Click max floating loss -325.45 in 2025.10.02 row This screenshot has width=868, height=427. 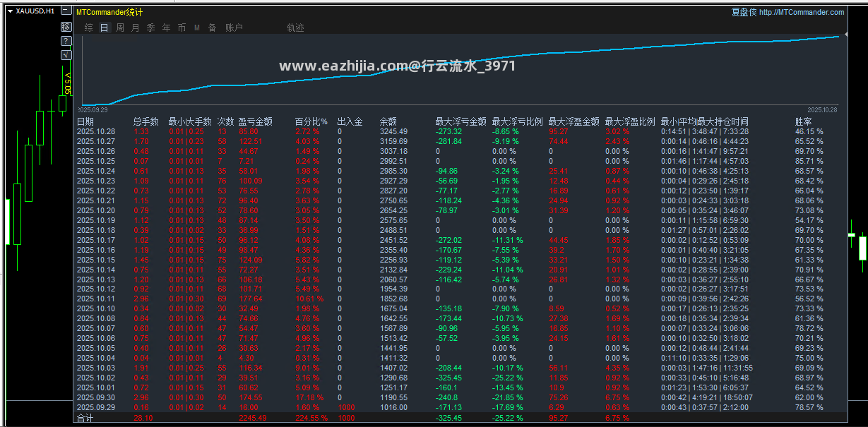click(x=449, y=378)
